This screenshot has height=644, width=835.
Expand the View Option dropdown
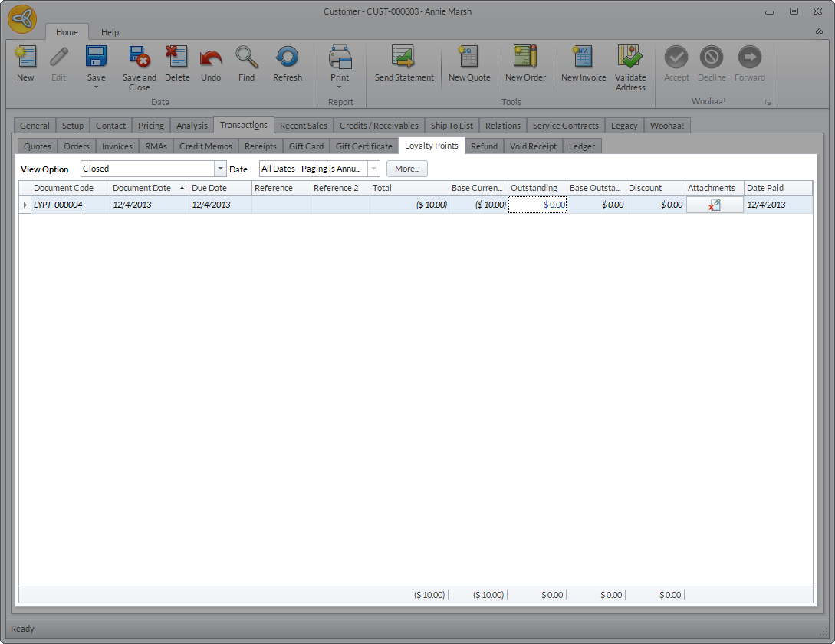(221, 169)
